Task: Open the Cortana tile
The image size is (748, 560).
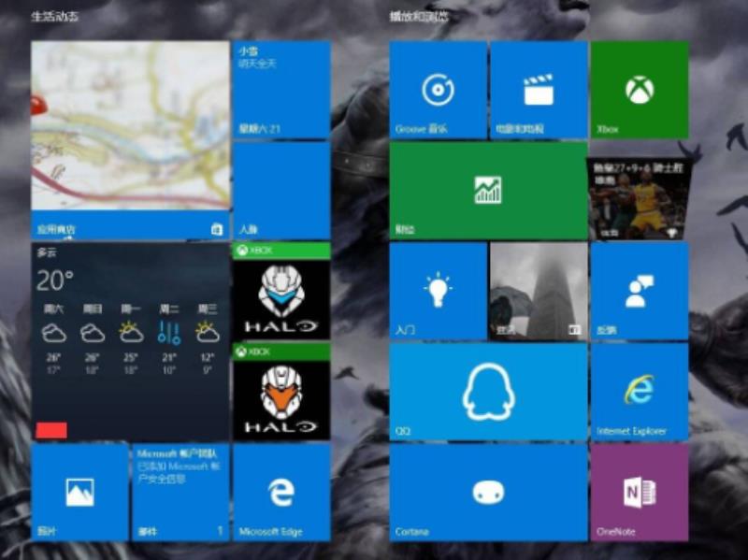Action: (488, 493)
